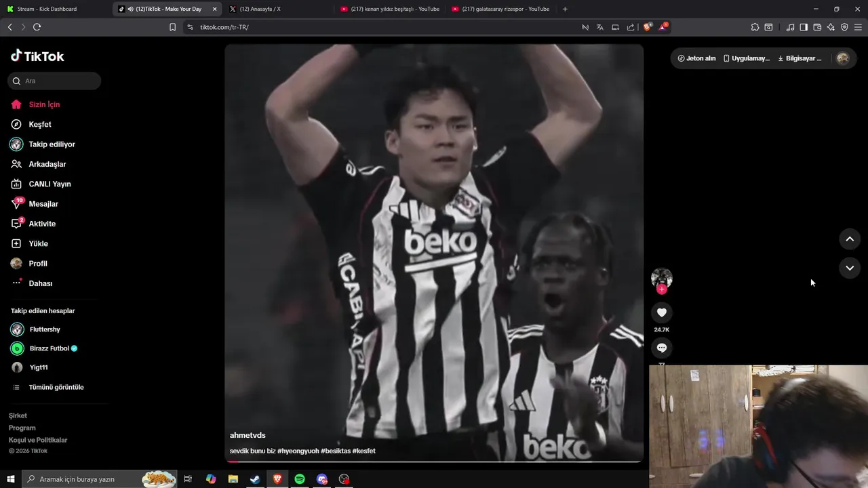Viewport: 868px width, 488px height.
Task: Go to previous video with up chevron
Action: (x=850, y=239)
